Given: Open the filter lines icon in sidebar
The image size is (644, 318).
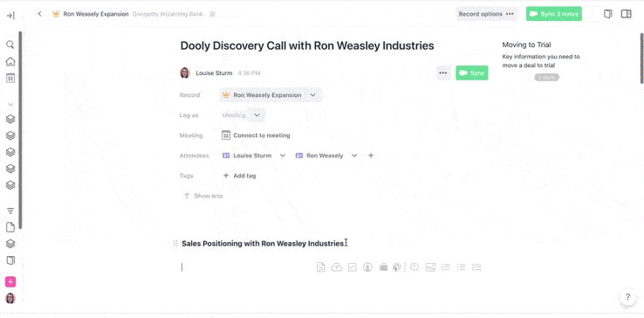Looking at the screenshot, I should point(10,211).
